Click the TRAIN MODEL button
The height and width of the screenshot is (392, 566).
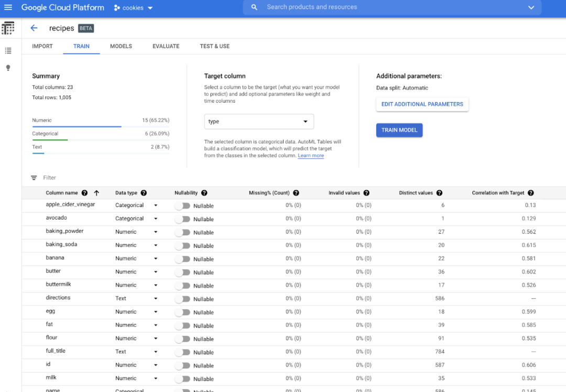[x=399, y=130]
